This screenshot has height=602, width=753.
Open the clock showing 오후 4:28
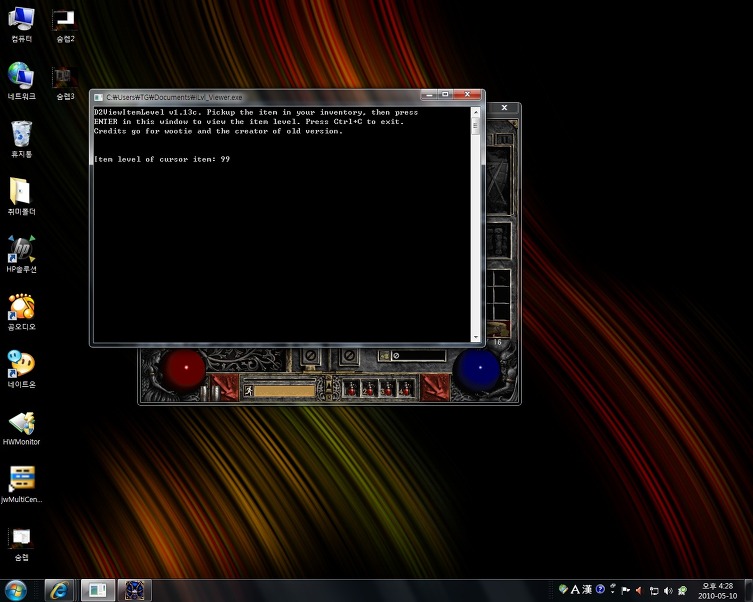tap(717, 591)
